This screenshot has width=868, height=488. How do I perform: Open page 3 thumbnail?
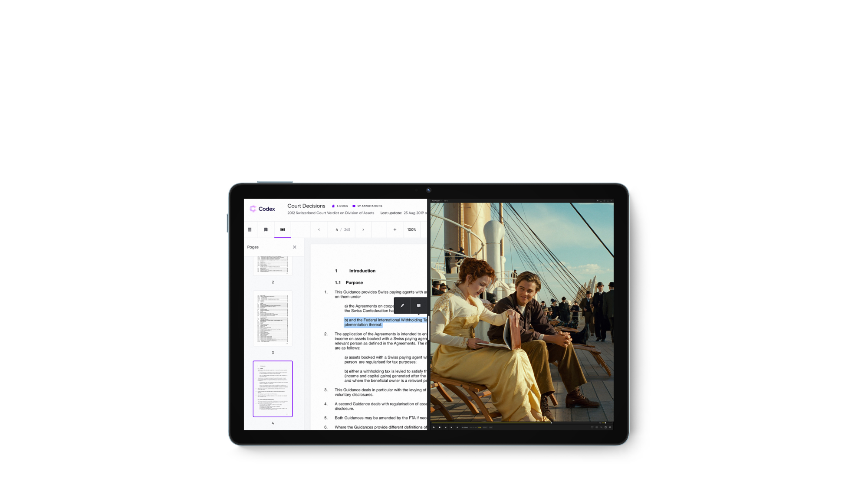273,318
